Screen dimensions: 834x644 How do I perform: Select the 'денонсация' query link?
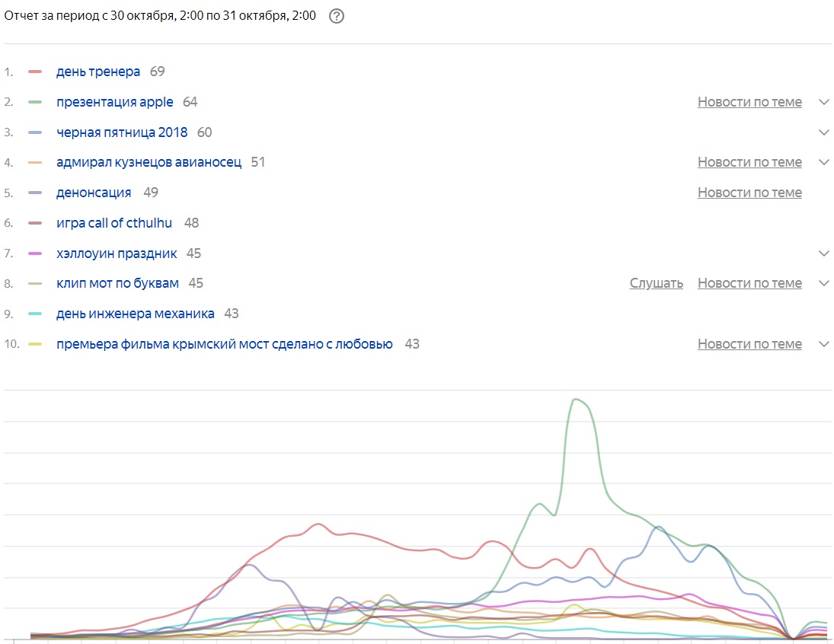click(x=94, y=193)
